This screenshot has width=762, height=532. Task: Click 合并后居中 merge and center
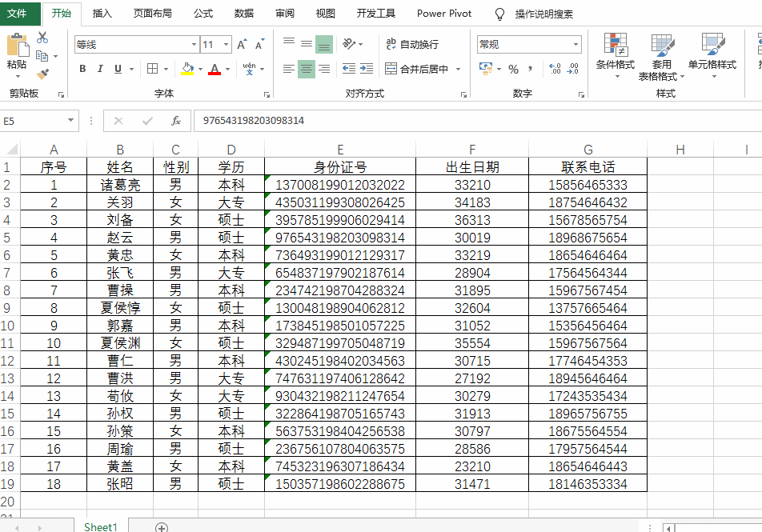click(417, 69)
